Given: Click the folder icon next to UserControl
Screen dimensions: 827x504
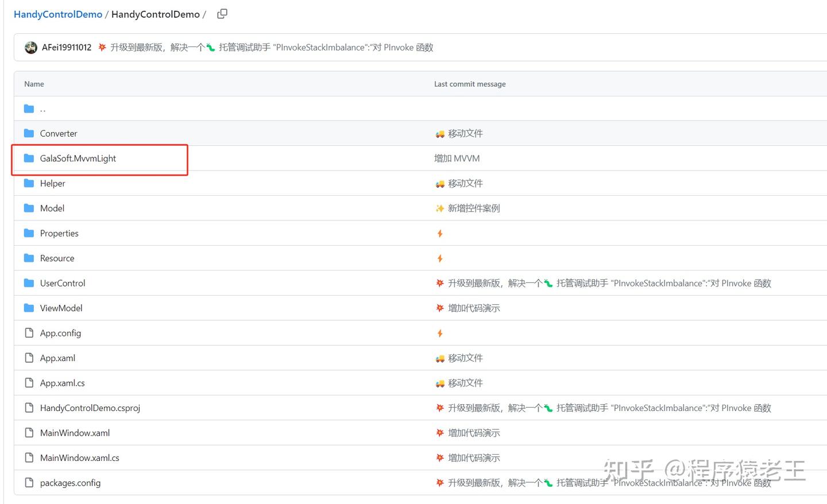Looking at the screenshot, I should (29, 283).
